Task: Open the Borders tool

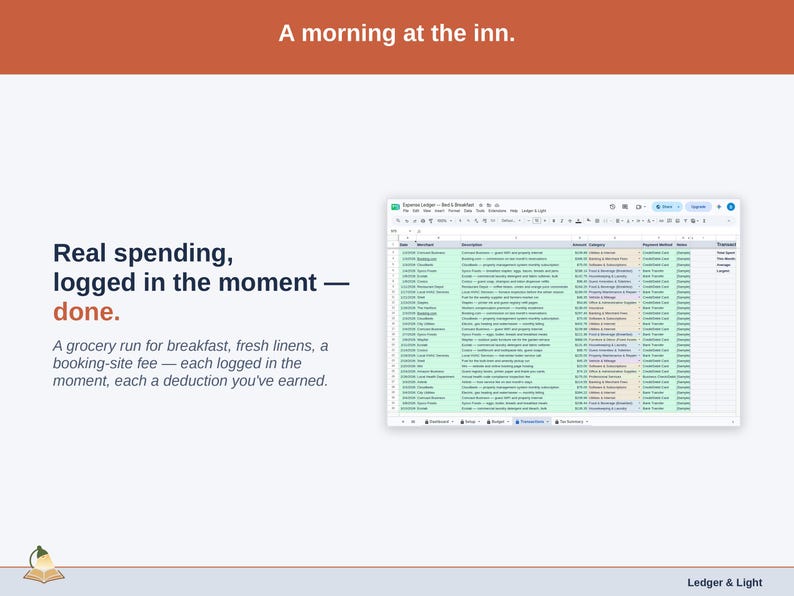Action: pos(597,221)
